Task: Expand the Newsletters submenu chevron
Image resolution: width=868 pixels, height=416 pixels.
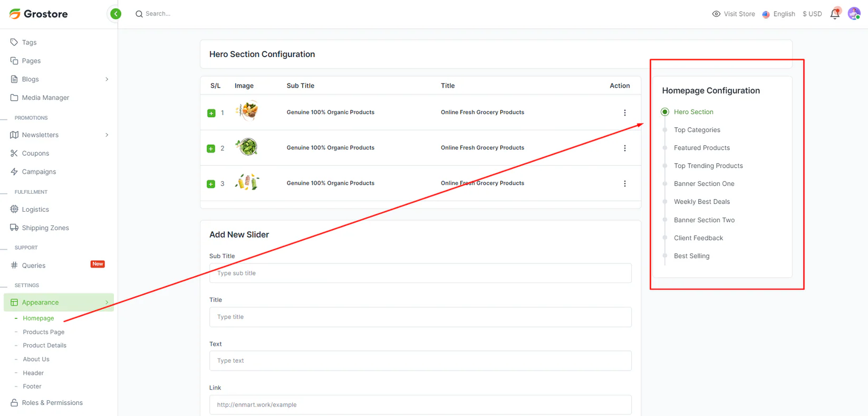Action: (x=107, y=135)
